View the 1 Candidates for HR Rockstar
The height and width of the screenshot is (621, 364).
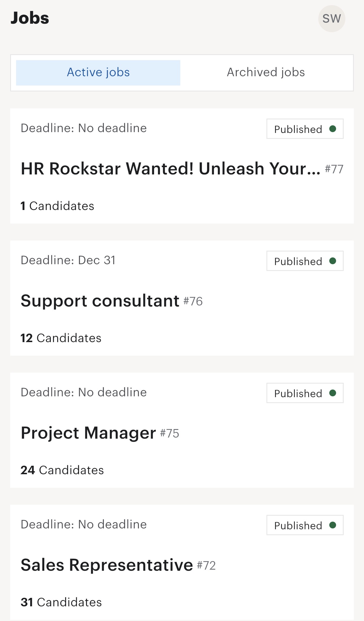coord(57,206)
